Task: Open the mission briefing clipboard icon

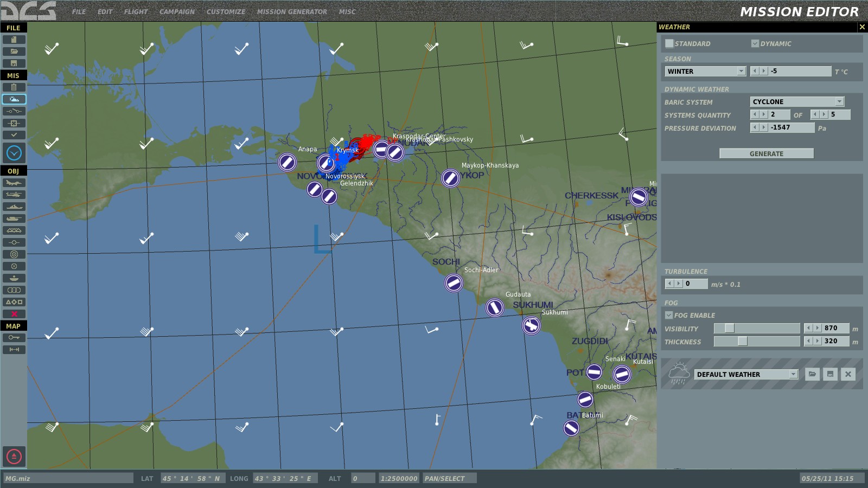Action: click(x=14, y=87)
